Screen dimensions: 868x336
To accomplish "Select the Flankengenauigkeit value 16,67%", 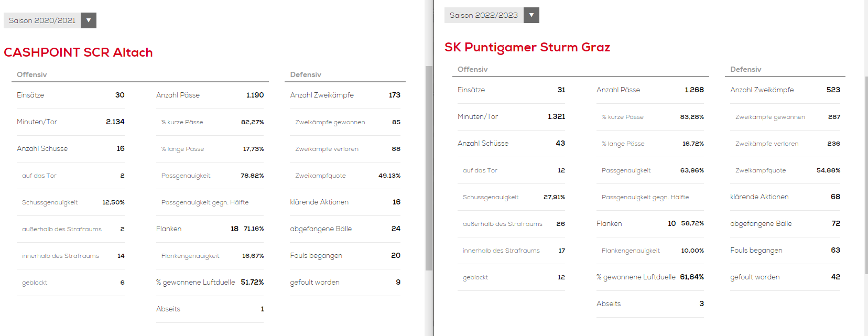I will (253, 256).
